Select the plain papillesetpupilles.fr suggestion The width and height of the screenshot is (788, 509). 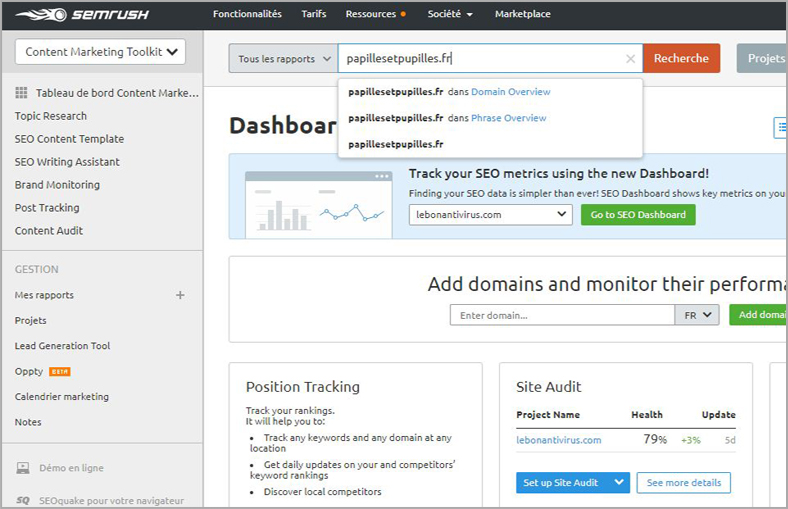(490, 145)
